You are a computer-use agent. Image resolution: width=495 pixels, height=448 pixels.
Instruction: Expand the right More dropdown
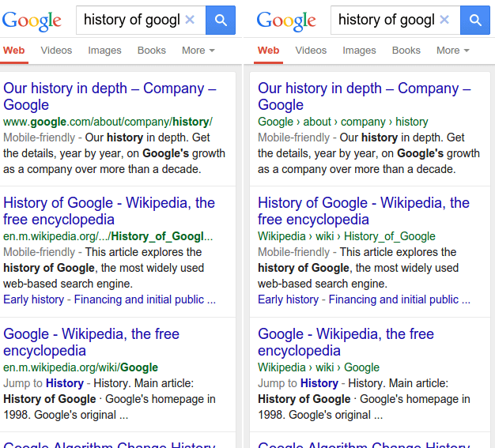click(453, 51)
